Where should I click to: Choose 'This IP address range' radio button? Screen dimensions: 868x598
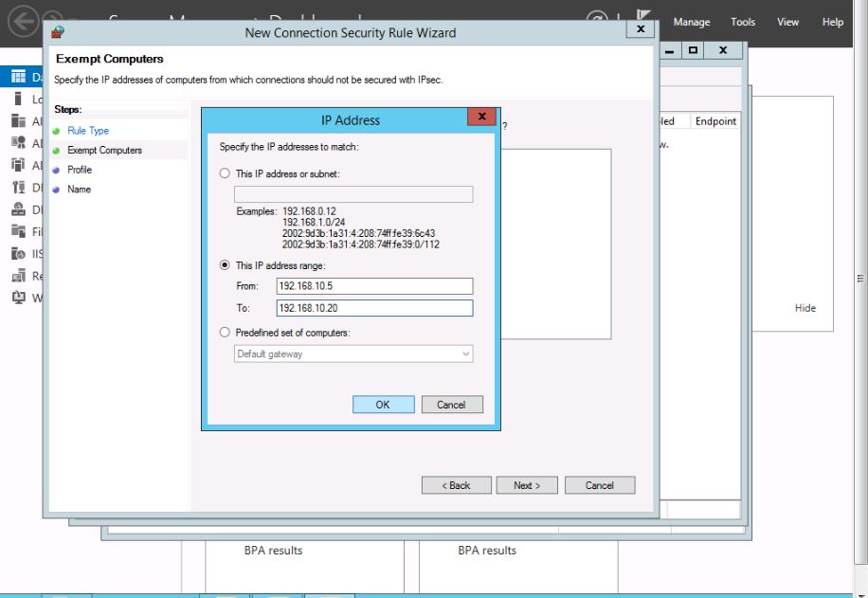tap(225, 266)
